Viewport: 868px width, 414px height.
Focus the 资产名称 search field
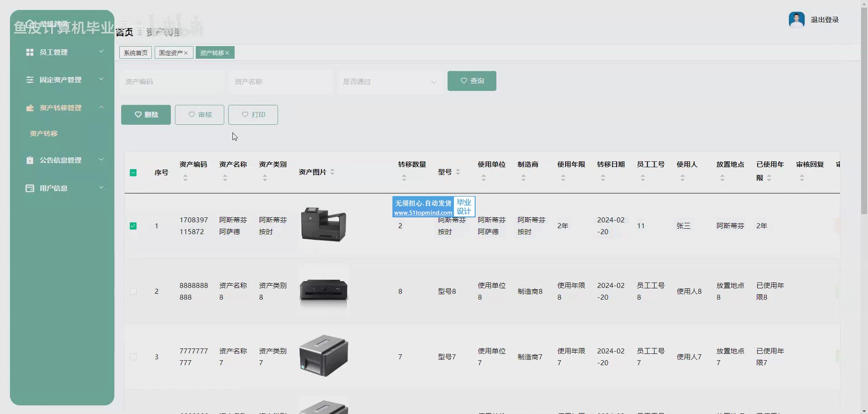[281, 82]
